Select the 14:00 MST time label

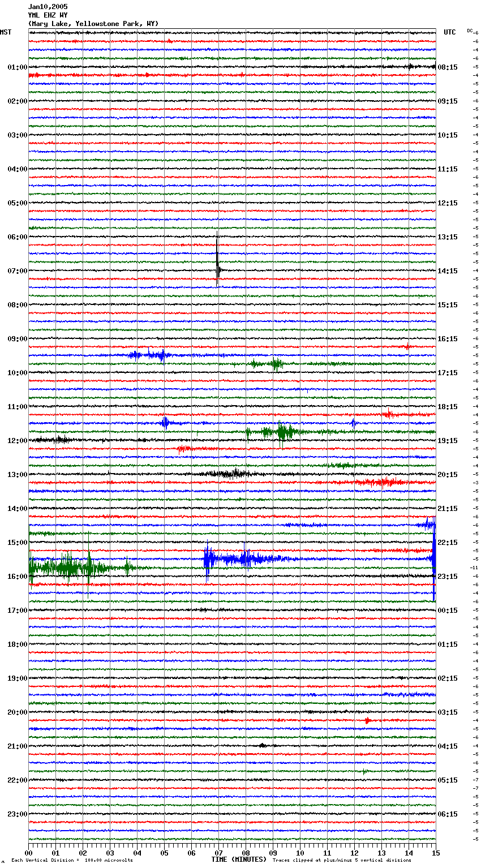pyautogui.click(x=18, y=509)
